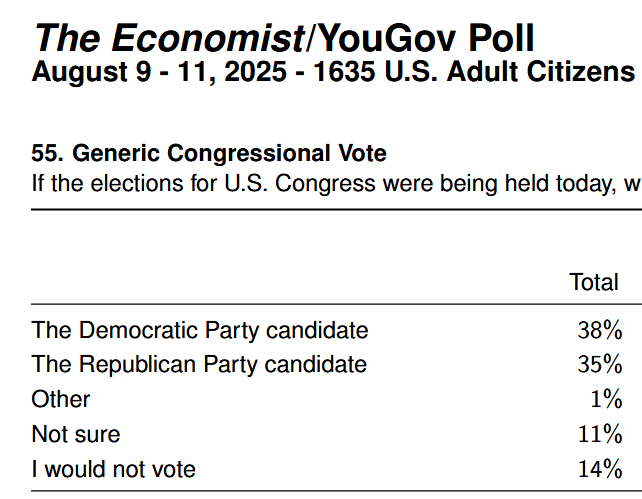Click 'The Republican Party candidate' row label
642x499 pixels.
(199, 364)
